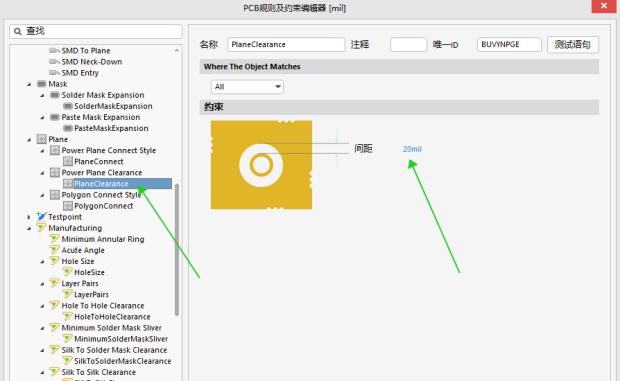Image resolution: width=620 pixels, height=381 pixels.
Task: Click the search magnifier icon
Action: coord(17,31)
